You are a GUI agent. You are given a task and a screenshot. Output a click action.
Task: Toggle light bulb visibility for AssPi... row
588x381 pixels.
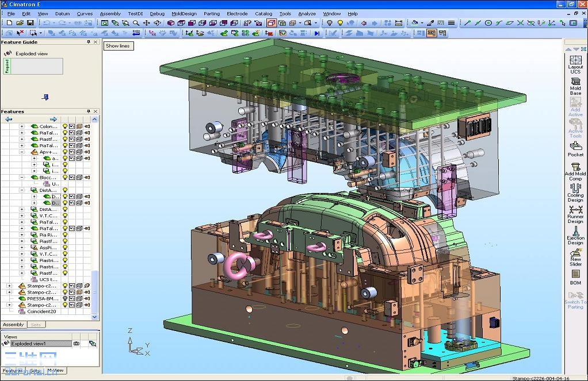65,247
